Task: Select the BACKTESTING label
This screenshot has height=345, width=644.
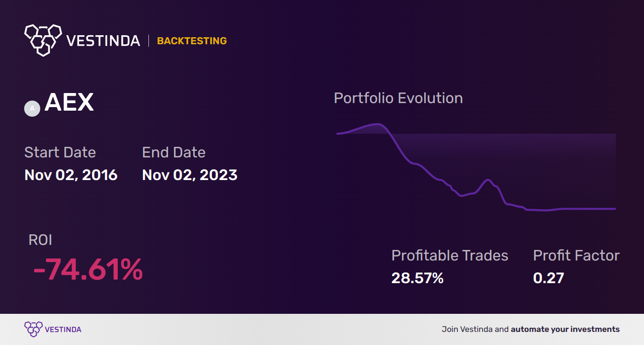Action: 192,41
